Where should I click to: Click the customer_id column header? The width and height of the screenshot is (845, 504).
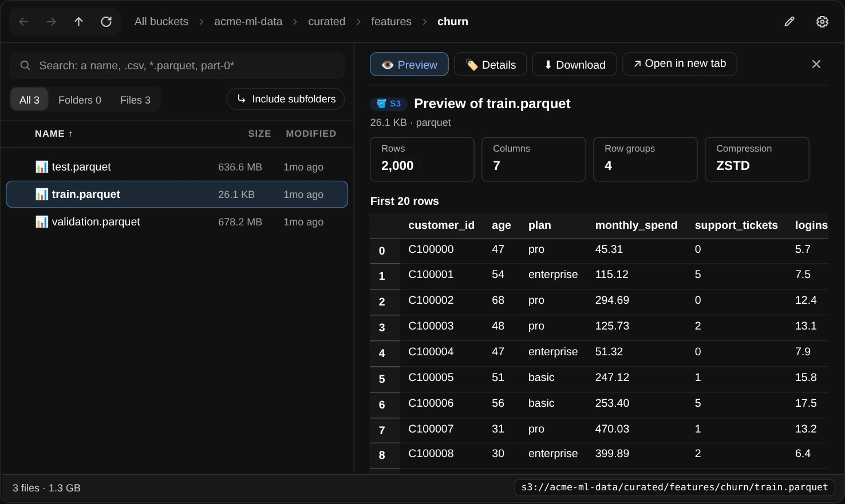441,225
